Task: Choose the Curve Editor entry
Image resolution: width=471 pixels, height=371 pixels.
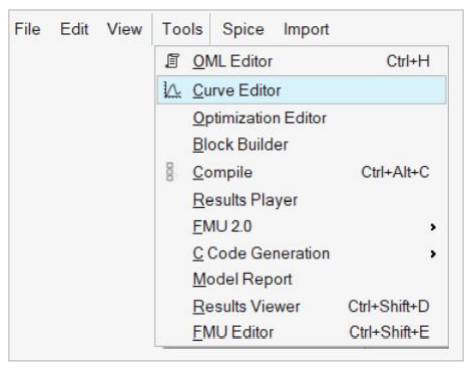Action: [x=302, y=90]
